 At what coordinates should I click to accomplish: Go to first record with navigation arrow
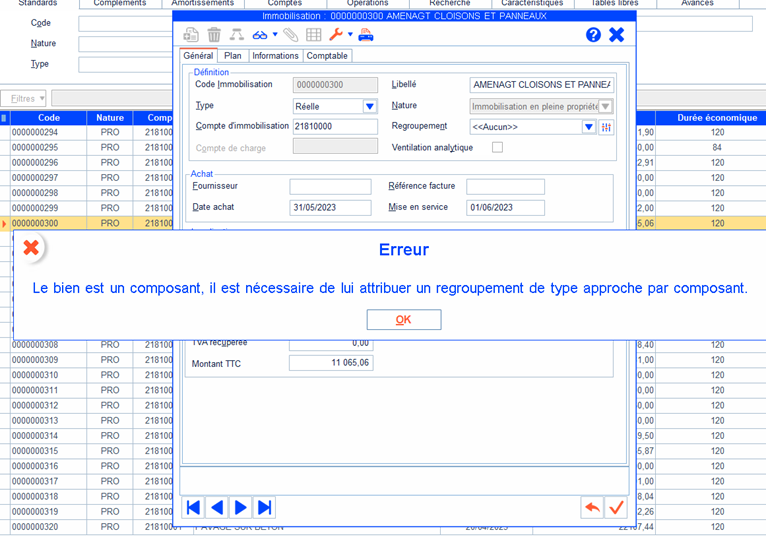click(x=194, y=507)
